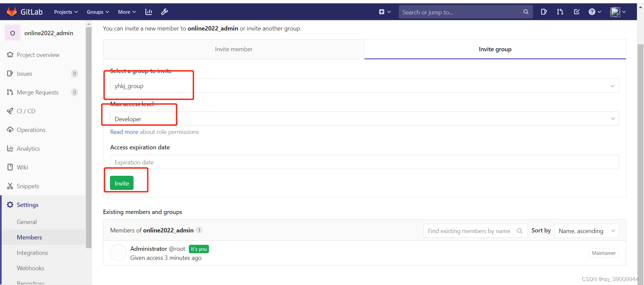Viewport: 644px width, 285px height.
Task: Open the Sort by Name, ascending dropdown
Action: tap(586, 231)
